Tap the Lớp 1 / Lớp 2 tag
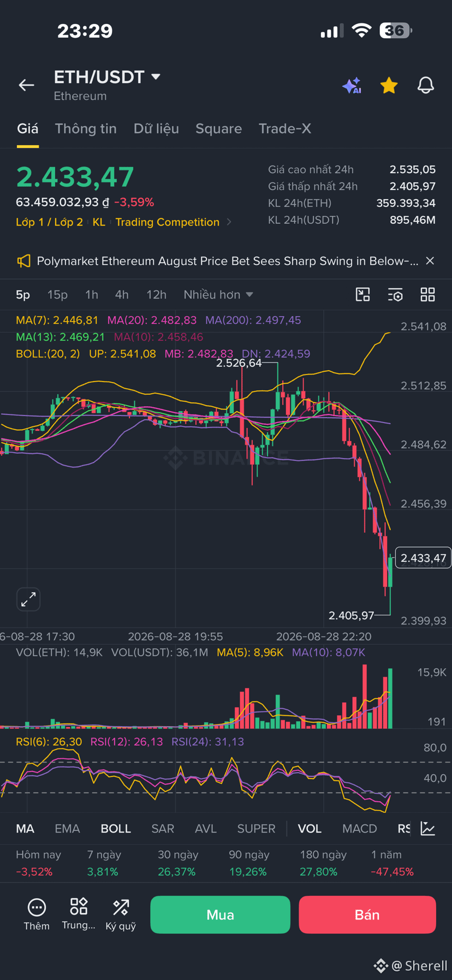Image resolution: width=452 pixels, height=980 pixels. click(x=49, y=222)
